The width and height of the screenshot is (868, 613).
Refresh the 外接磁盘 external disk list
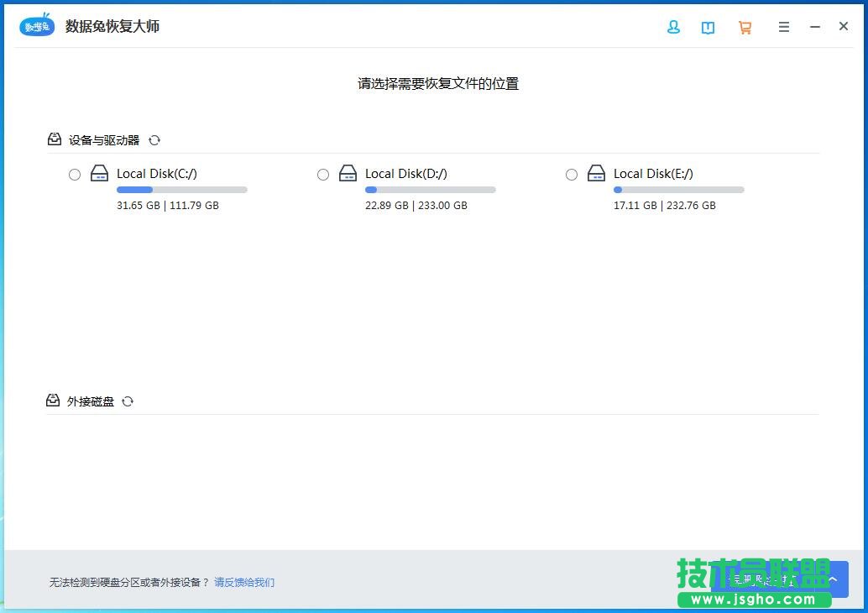click(x=128, y=401)
